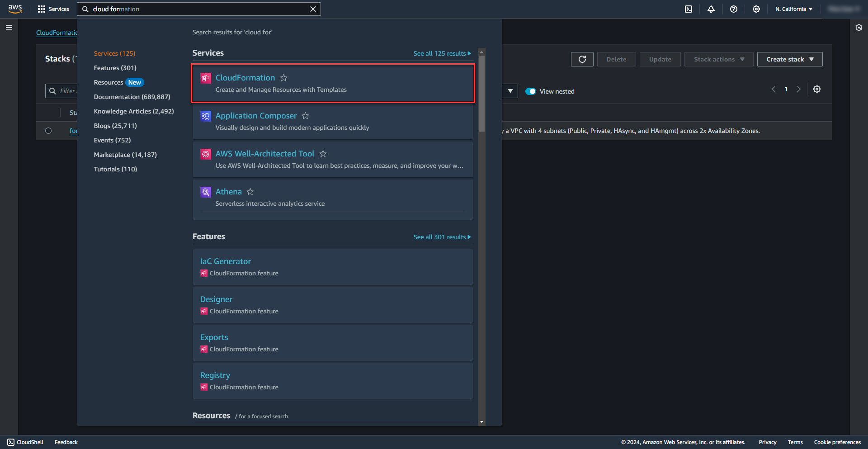
Task: Click the CloudFormation breadcrumb link
Action: 57,33
